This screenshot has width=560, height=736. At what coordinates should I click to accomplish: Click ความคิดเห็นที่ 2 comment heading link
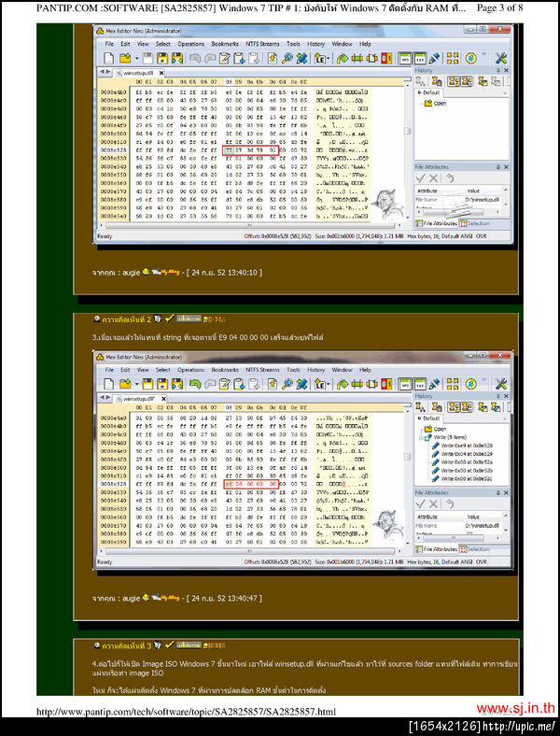pyautogui.click(x=126, y=319)
